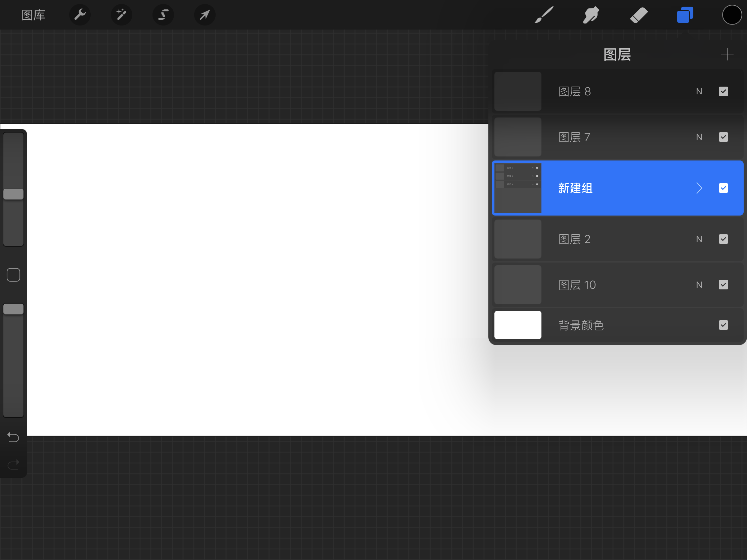The height and width of the screenshot is (560, 747).
Task: Tap the 背景颜色 white thumbnail
Action: tap(518, 325)
